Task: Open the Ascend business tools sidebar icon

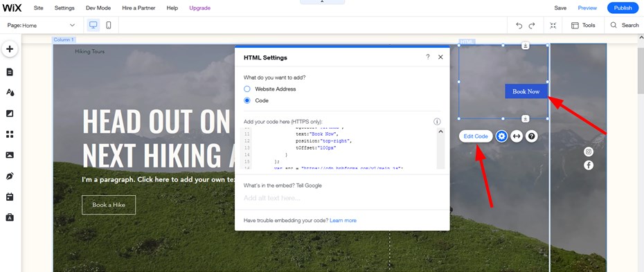Action: click(x=10, y=217)
